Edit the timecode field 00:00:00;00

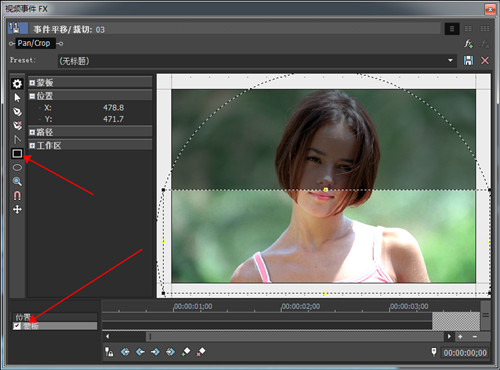tap(465, 353)
